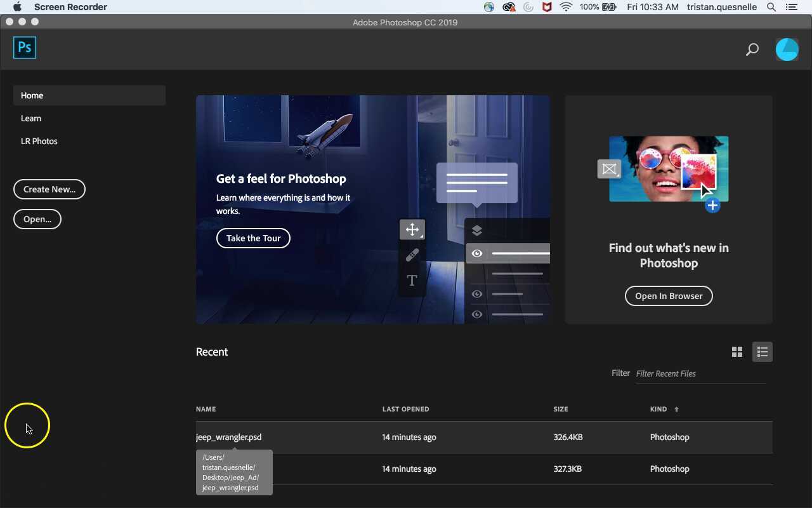Open Spotlight search from the menu bar
812x508 pixels.
[x=770, y=7]
